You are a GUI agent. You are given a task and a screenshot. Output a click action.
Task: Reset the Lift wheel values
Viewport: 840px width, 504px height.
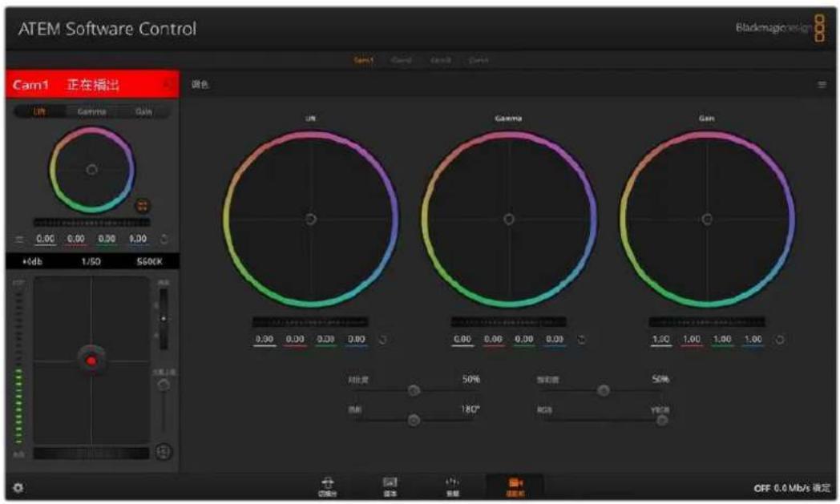pos(382,340)
